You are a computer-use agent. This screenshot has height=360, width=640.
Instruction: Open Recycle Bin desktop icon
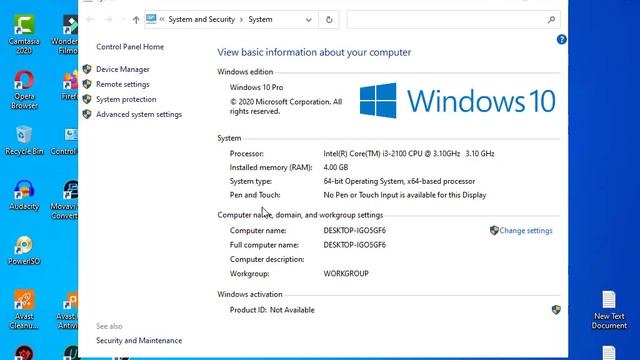(24, 140)
